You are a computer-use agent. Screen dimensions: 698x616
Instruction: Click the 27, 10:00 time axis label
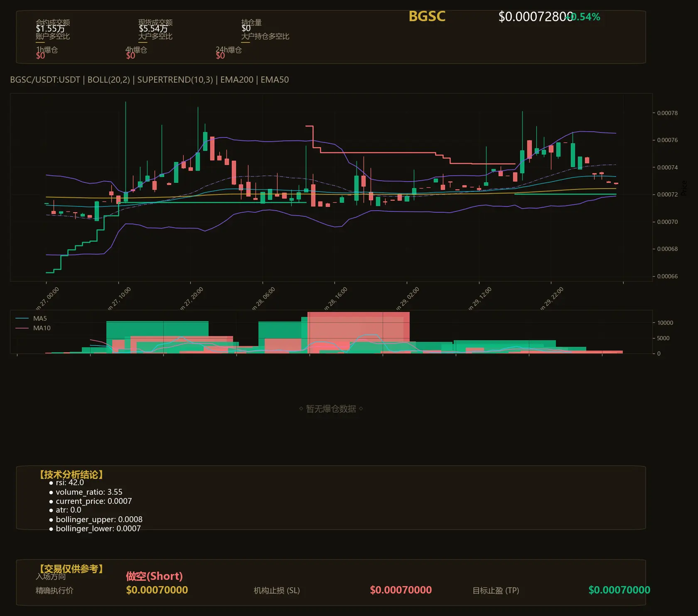pyautogui.click(x=119, y=299)
